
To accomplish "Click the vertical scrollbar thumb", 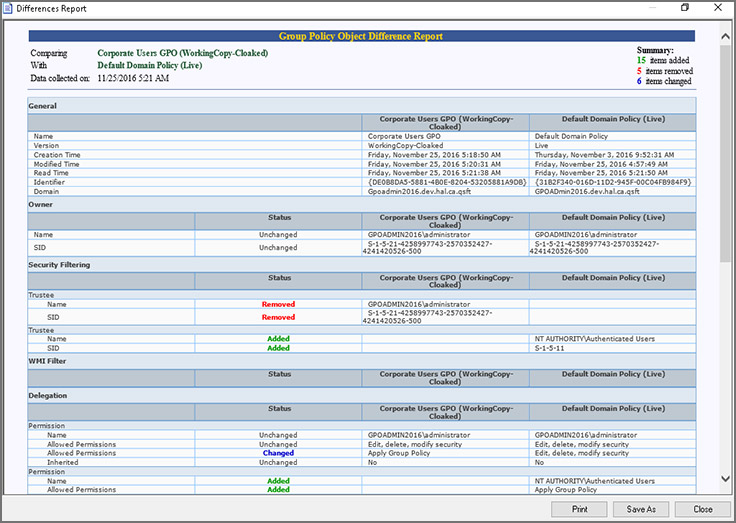I will pyautogui.click(x=725, y=153).
